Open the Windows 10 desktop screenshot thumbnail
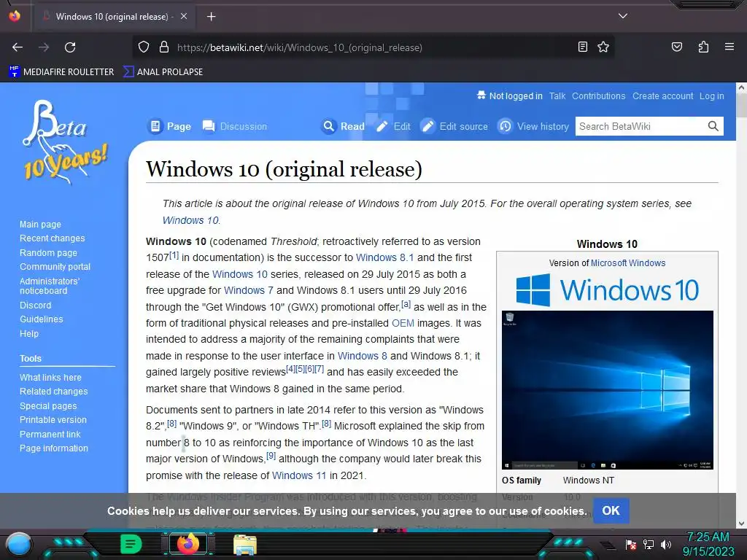Image resolution: width=747 pixels, height=560 pixels. (608, 390)
